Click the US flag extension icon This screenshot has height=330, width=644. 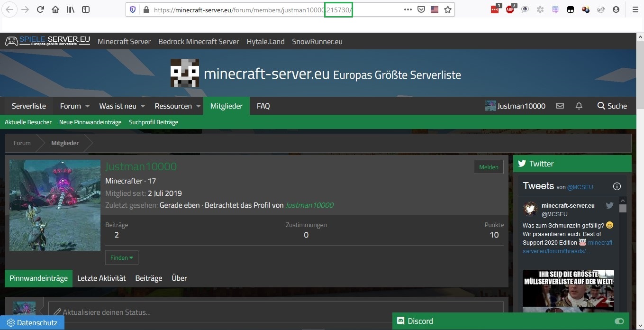click(435, 9)
